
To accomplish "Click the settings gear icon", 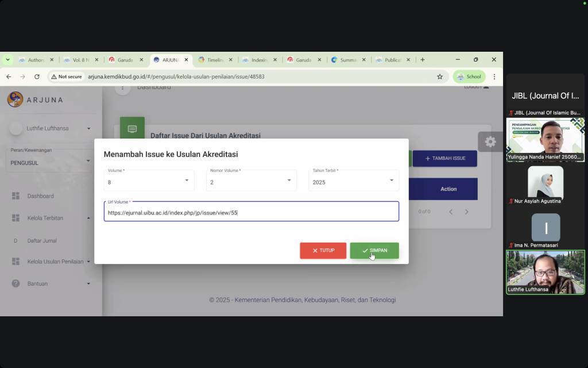I will (490, 141).
